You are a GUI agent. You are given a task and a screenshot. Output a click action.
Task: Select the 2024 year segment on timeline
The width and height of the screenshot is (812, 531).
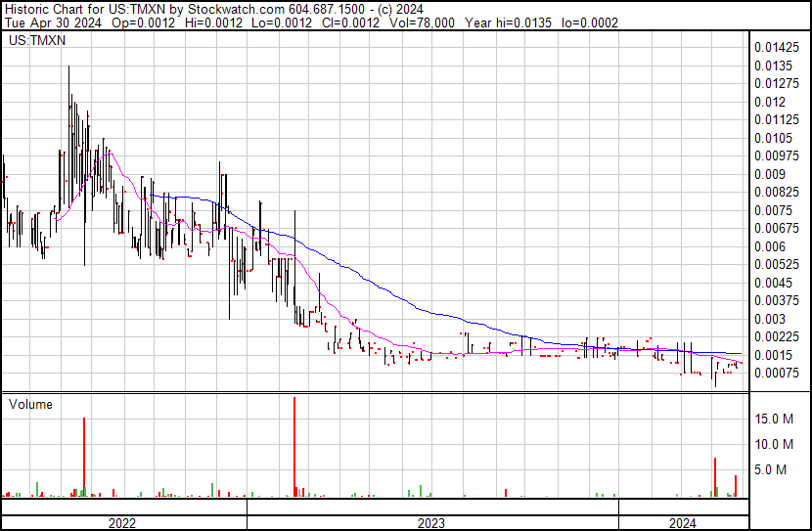point(684,523)
